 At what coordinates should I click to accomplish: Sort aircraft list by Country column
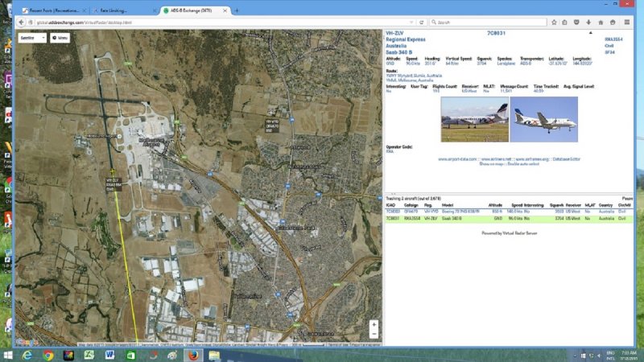pyautogui.click(x=605, y=205)
